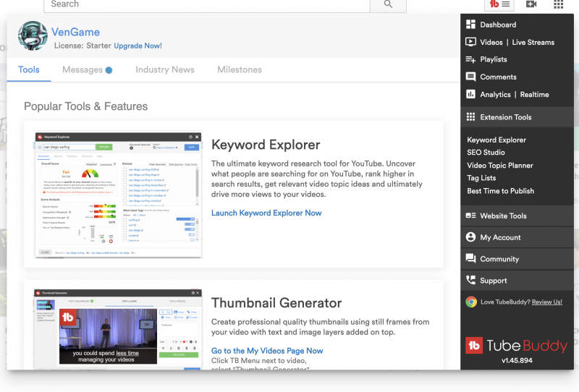
Task: Click the YouTube search input field
Action: [x=206, y=4]
